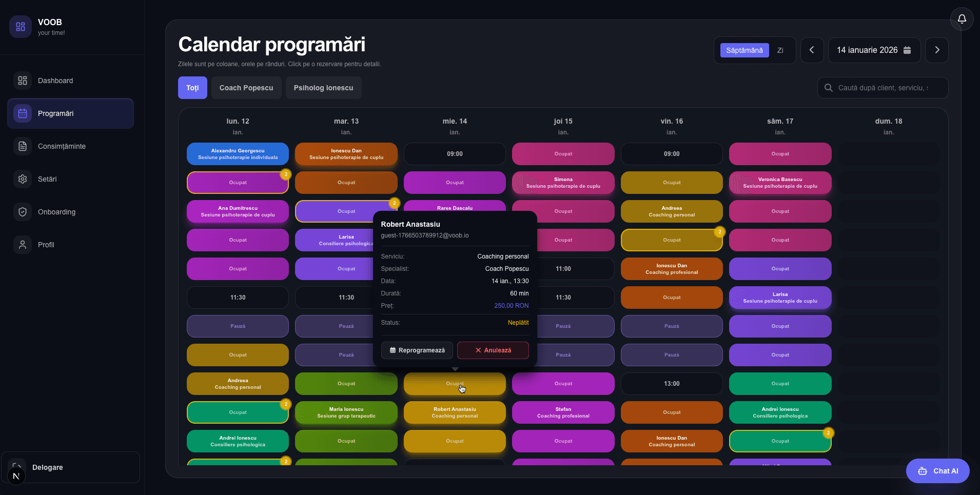The height and width of the screenshot is (495, 980).
Task: Open Setări using the gear icon
Action: click(x=22, y=179)
